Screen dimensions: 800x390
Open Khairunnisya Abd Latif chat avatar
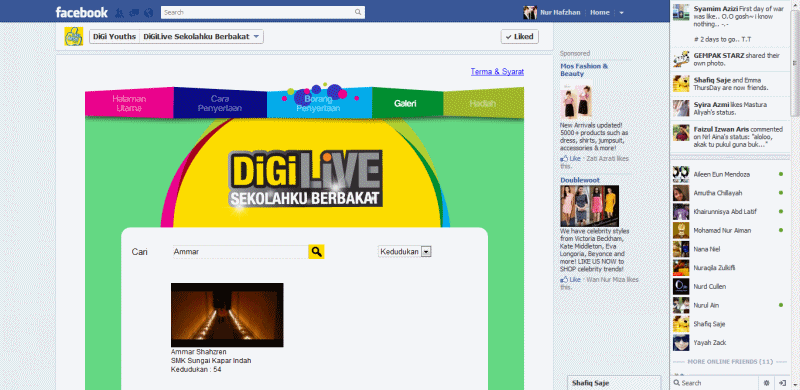click(x=681, y=211)
